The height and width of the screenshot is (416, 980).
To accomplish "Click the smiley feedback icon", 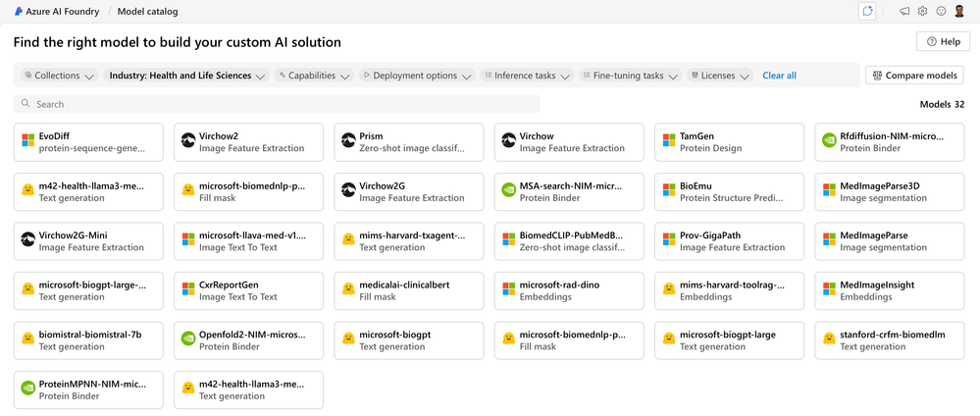I will tap(942, 11).
